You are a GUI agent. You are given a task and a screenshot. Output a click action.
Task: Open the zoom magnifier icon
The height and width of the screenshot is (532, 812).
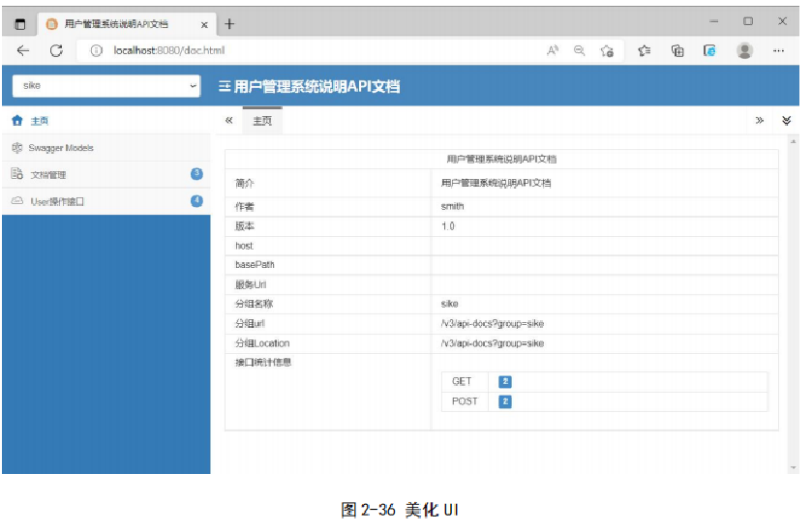(x=580, y=50)
